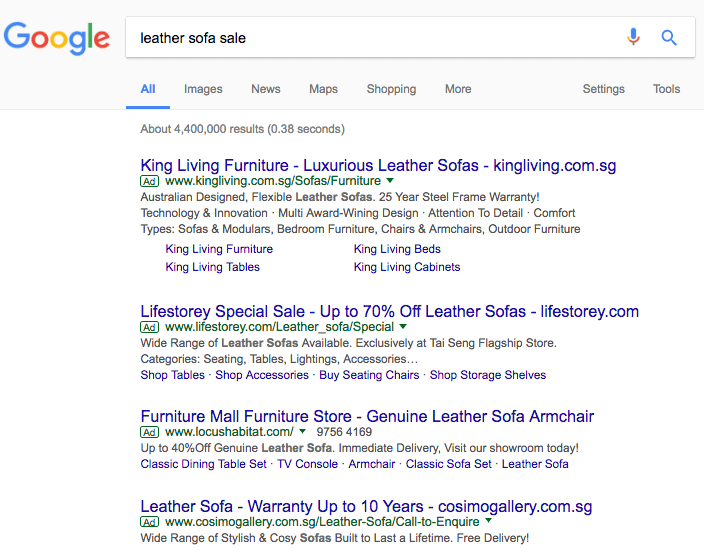
Task: Open the Lifestorey Special Sale result title
Action: point(389,311)
